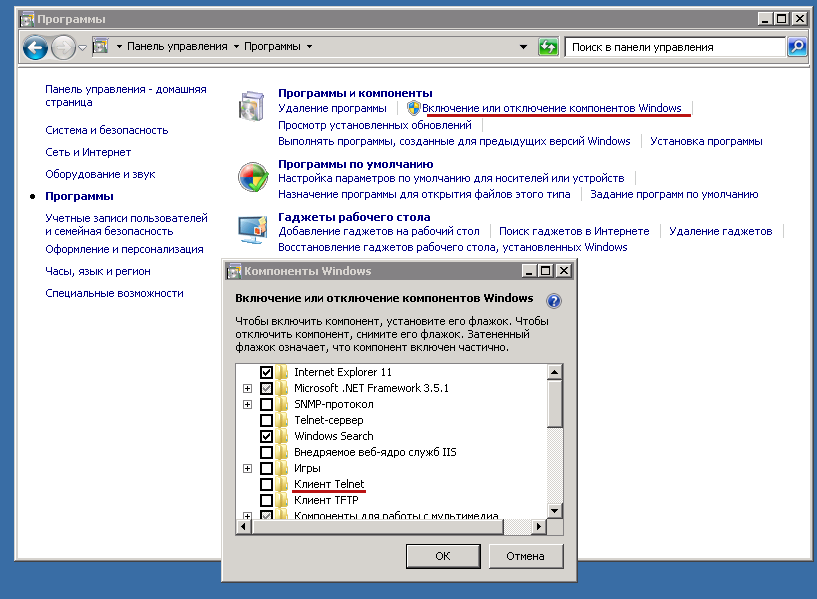Viewport: 817px width, 599px height.
Task: Click the Программы по умолчанию icon
Action: (253, 177)
